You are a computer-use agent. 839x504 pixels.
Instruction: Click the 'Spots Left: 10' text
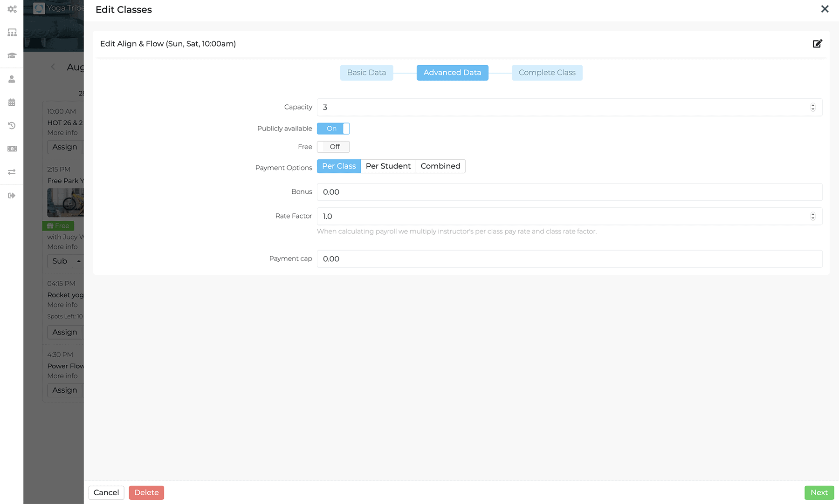point(65,316)
